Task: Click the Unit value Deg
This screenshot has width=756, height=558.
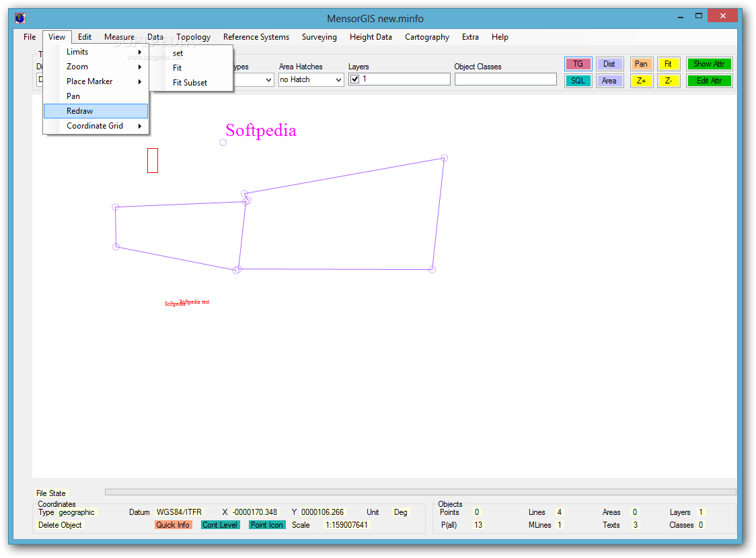Action: [401, 512]
